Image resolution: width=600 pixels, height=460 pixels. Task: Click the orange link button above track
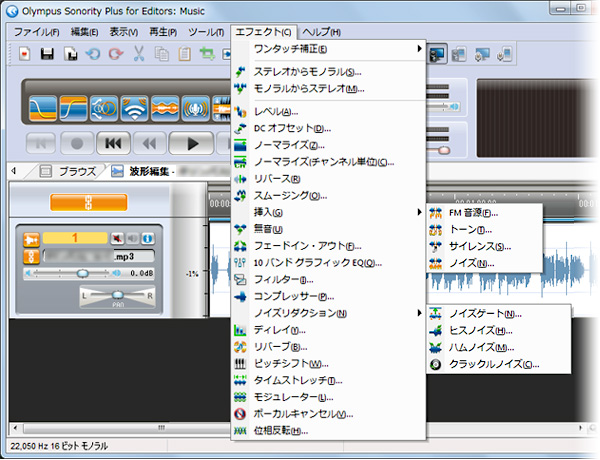[x=88, y=202]
